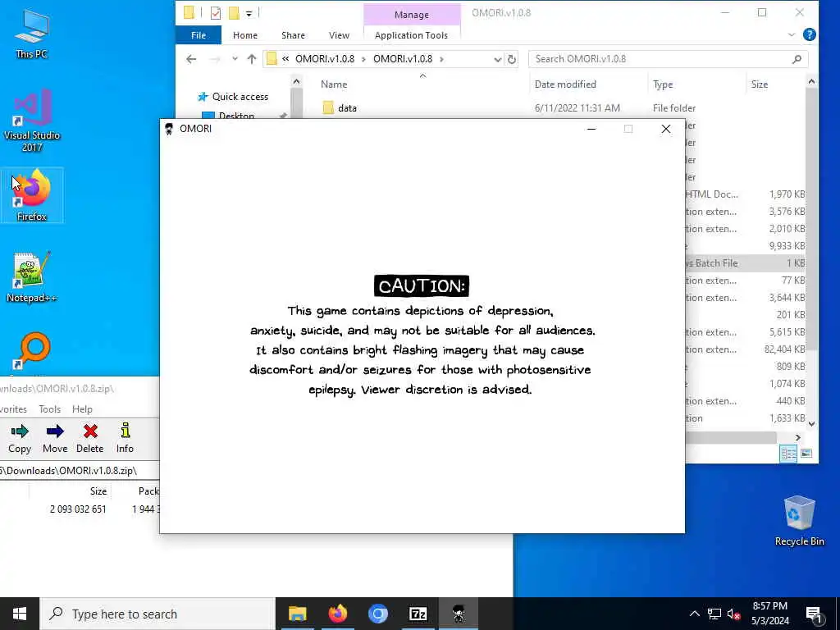
Task: Click new folder icon in quick access toolbar
Action: point(234,13)
